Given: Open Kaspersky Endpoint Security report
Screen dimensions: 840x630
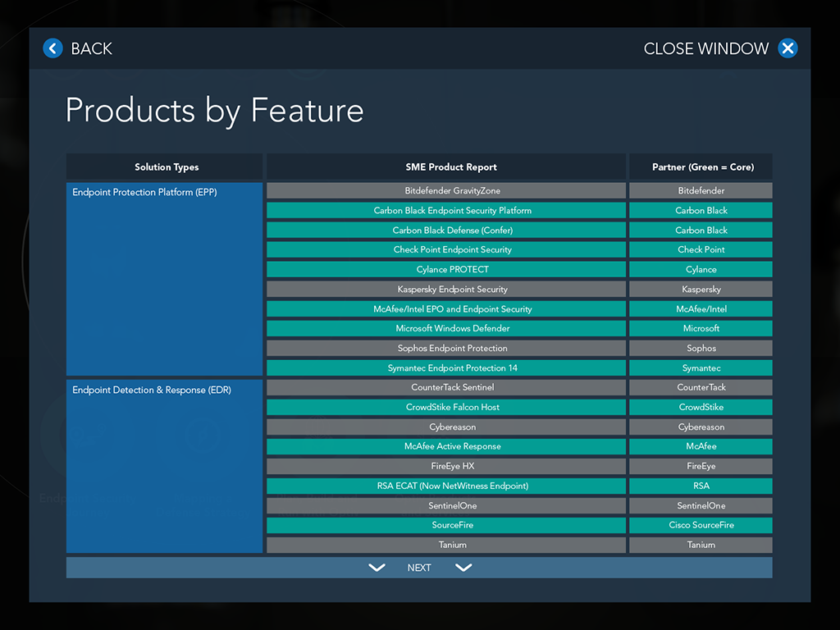Looking at the screenshot, I should click(x=446, y=290).
